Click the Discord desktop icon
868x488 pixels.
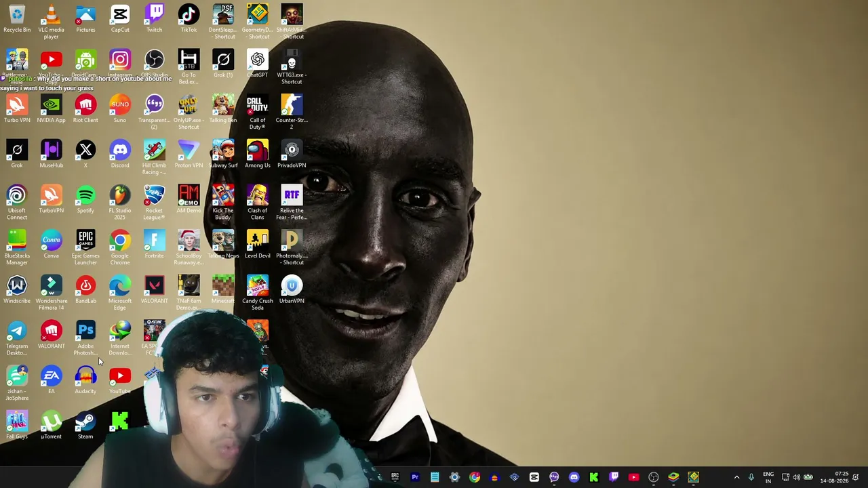pyautogui.click(x=120, y=154)
